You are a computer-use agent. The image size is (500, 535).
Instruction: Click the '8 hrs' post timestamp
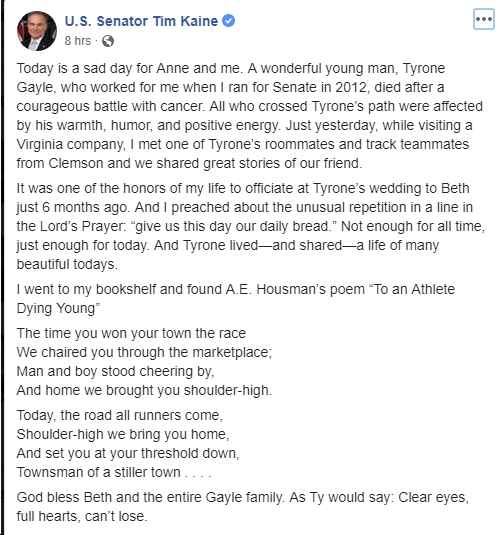click(x=78, y=41)
